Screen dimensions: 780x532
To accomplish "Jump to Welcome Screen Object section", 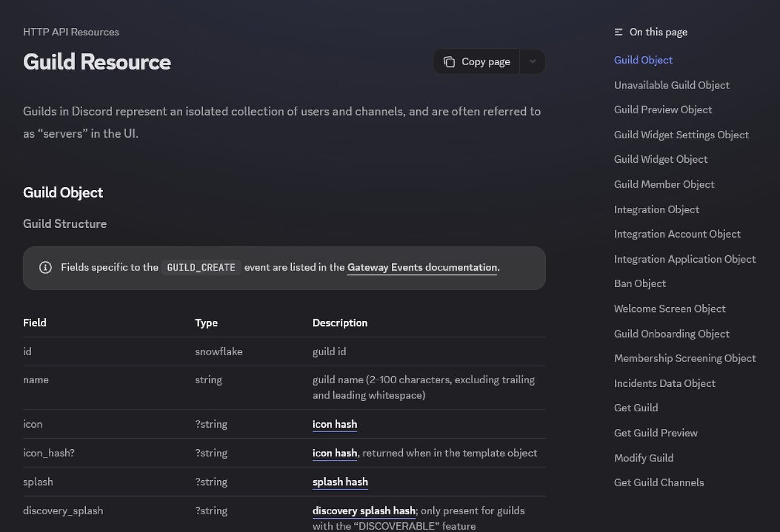I will [670, 308].
